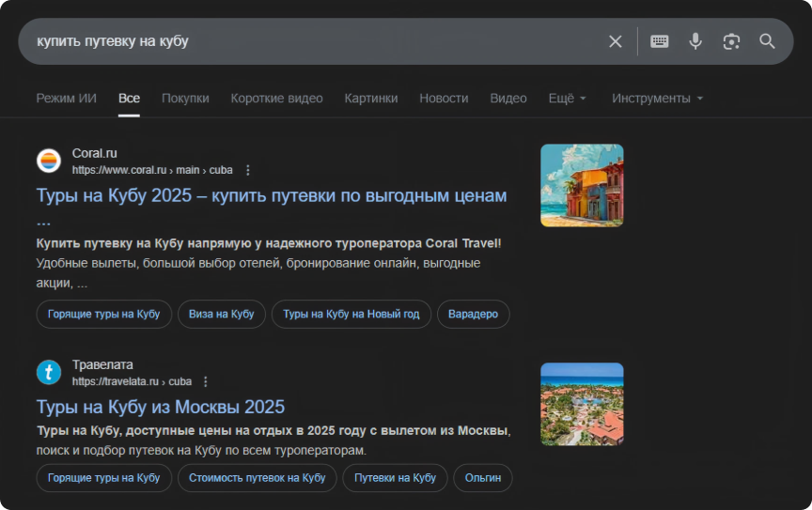
Task: Open three-dot menu for Coral.ru result
Action: [x=248, y=170]
